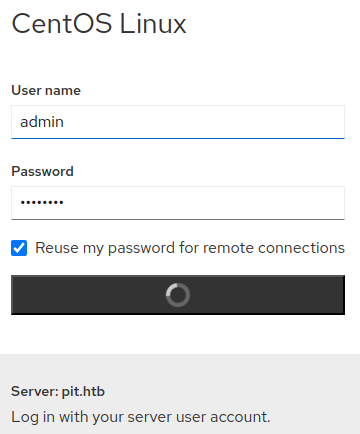The image size is (360, 434).
Task: Focus the User name input field
Action: [x=178, y=122]
